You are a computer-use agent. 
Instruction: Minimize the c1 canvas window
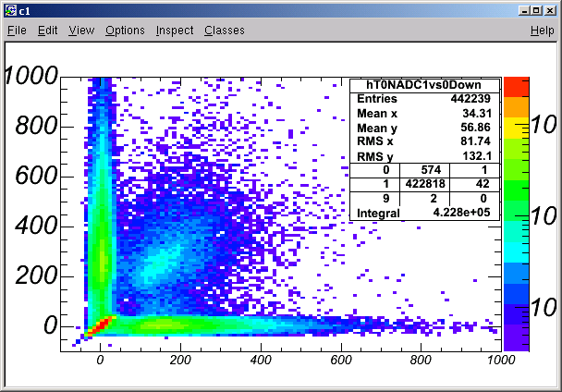point(524,11)
